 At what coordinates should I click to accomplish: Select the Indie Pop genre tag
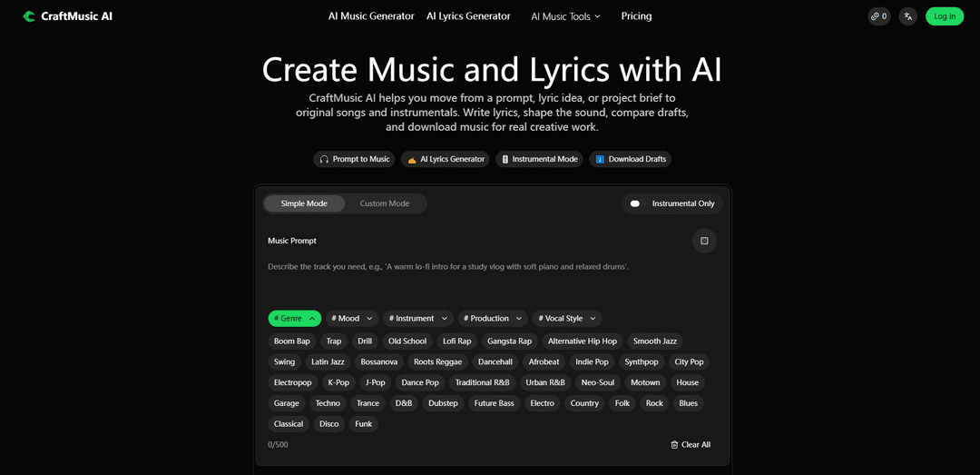(592, 361)
